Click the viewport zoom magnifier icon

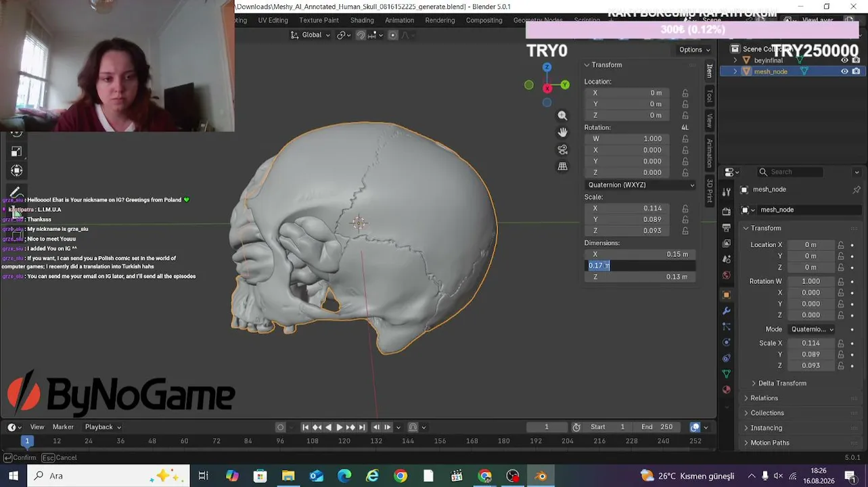(562, 116)
